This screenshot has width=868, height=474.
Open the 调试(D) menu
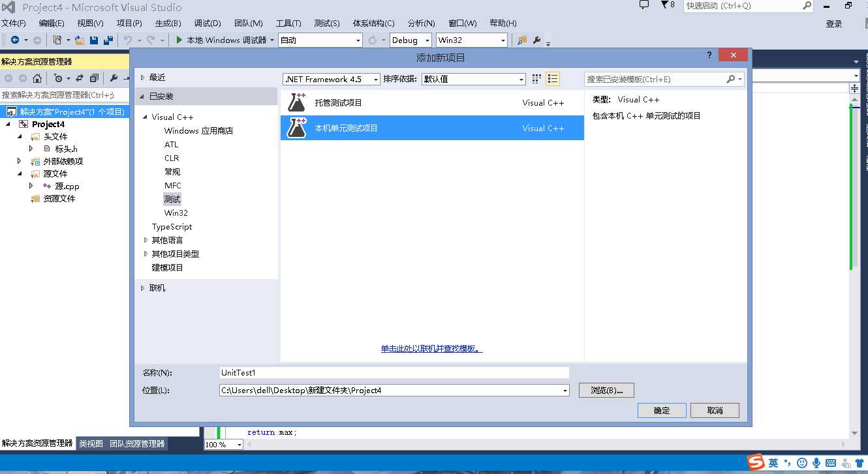pos(208,23)
